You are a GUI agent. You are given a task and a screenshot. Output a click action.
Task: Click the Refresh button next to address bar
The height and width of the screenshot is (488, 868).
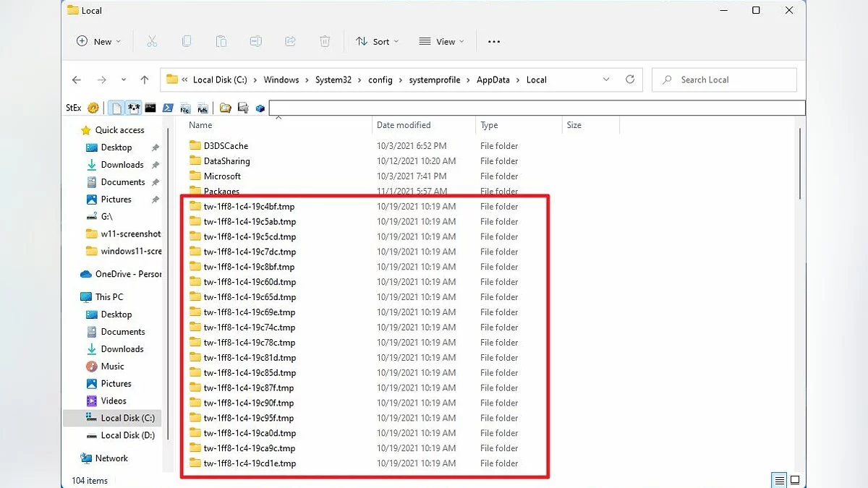click(x=630, y=80)
